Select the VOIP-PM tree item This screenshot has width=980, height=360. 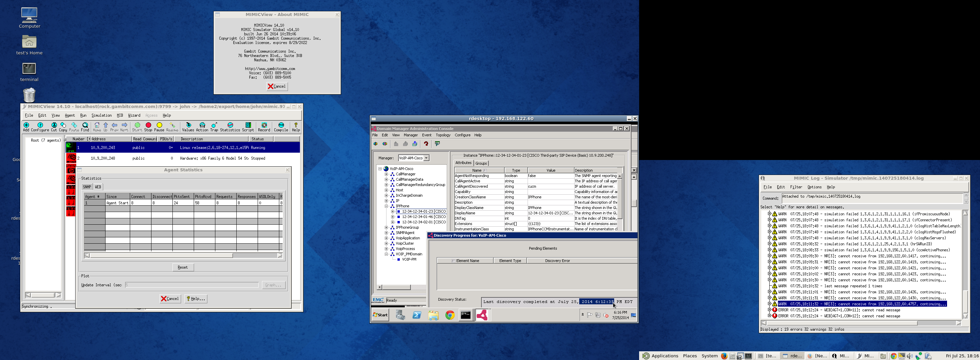point(409,259)
